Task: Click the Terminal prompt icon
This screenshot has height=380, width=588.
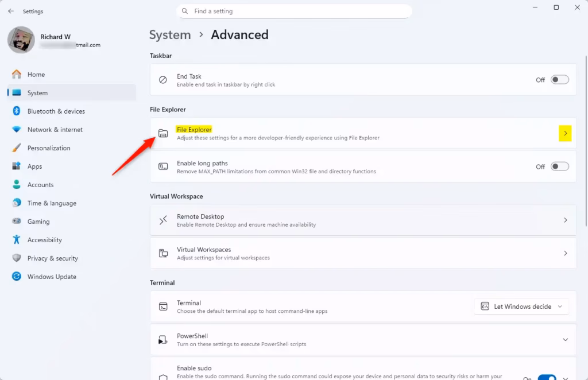Action: click(163, 307)
